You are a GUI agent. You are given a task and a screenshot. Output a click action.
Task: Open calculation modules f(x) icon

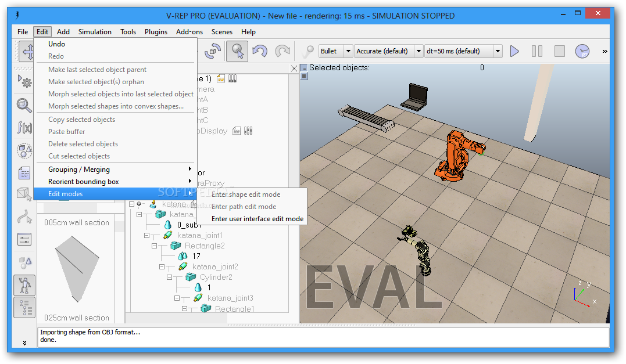(24, 128)
